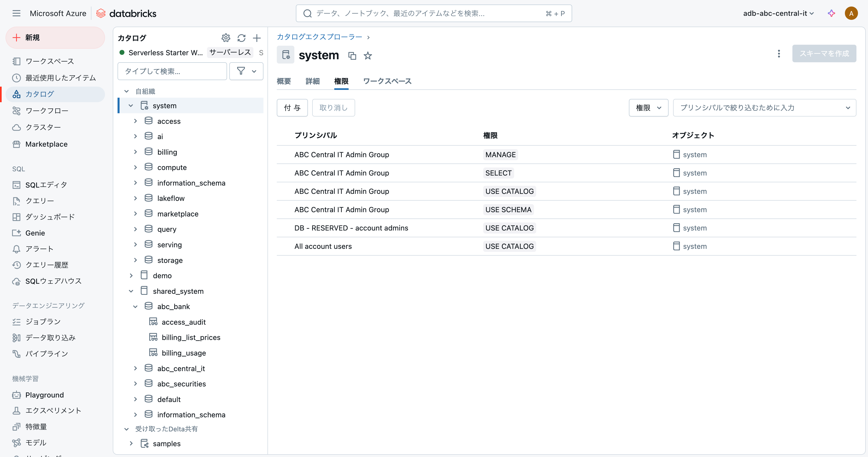Screen dimensions: 868x457
Task: Click the refresh catalog icon
Action: pos(241,38)
